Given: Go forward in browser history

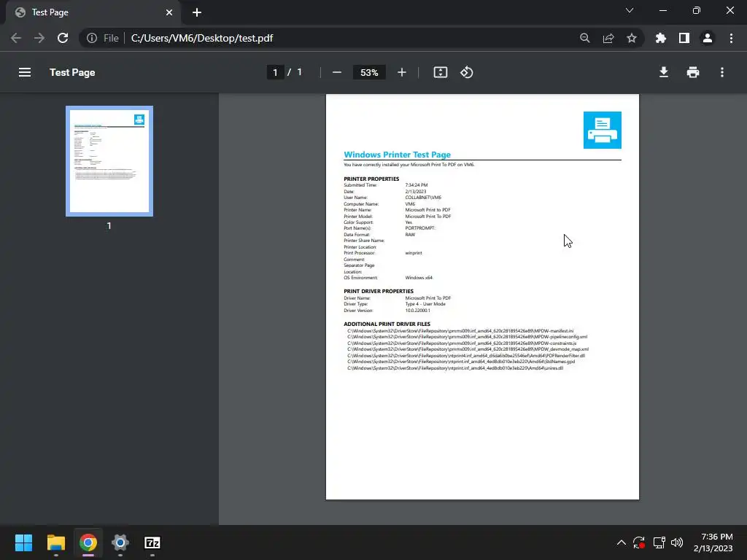Looking at the screenshot, I should (39, 38).
